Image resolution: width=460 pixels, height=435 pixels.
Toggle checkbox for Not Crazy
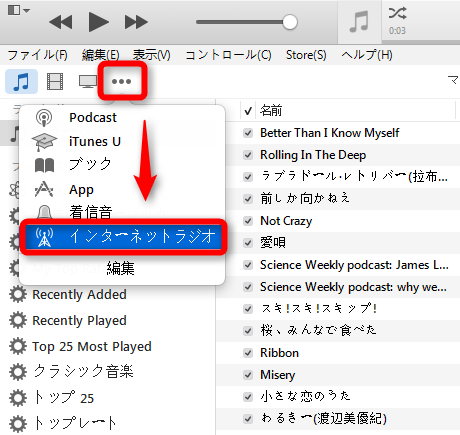[248, 221]
